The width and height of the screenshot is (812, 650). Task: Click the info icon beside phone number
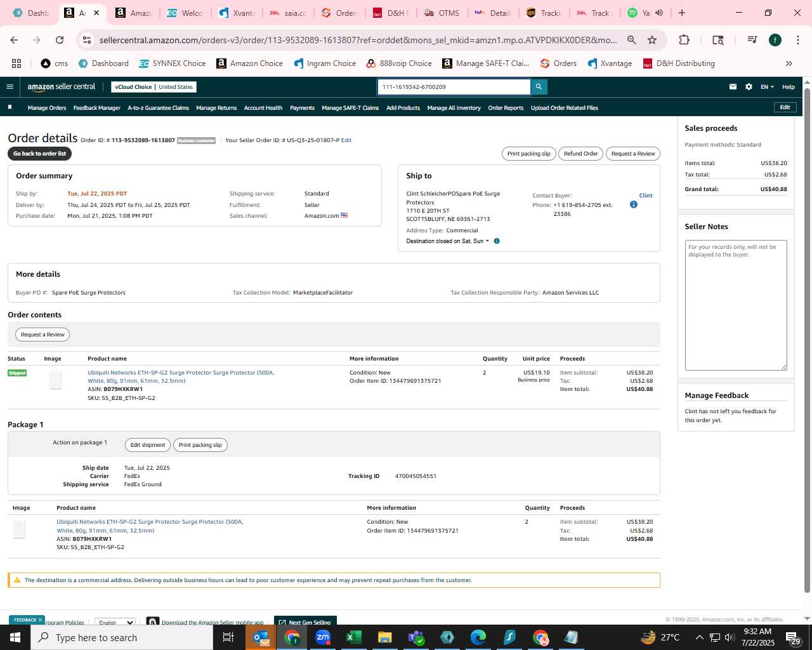pos(633,204)
